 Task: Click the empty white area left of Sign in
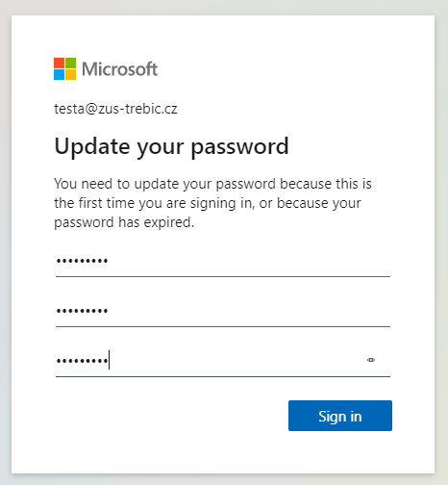(x=170, y=416)
